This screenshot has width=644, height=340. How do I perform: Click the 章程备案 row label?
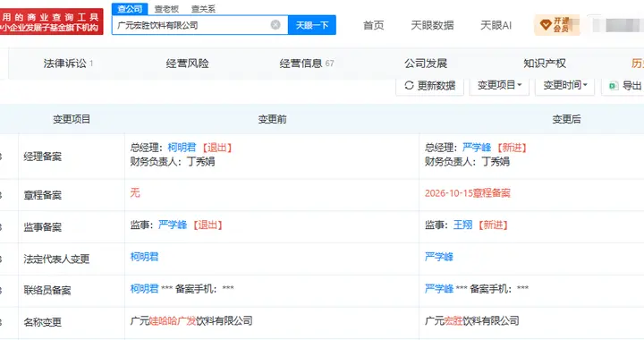point(43,195)
